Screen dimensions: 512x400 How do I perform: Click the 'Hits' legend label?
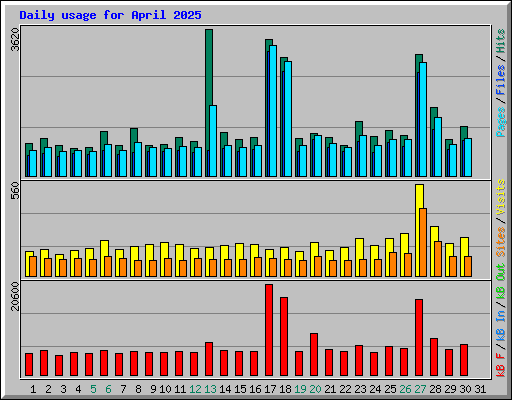[501, 41]
